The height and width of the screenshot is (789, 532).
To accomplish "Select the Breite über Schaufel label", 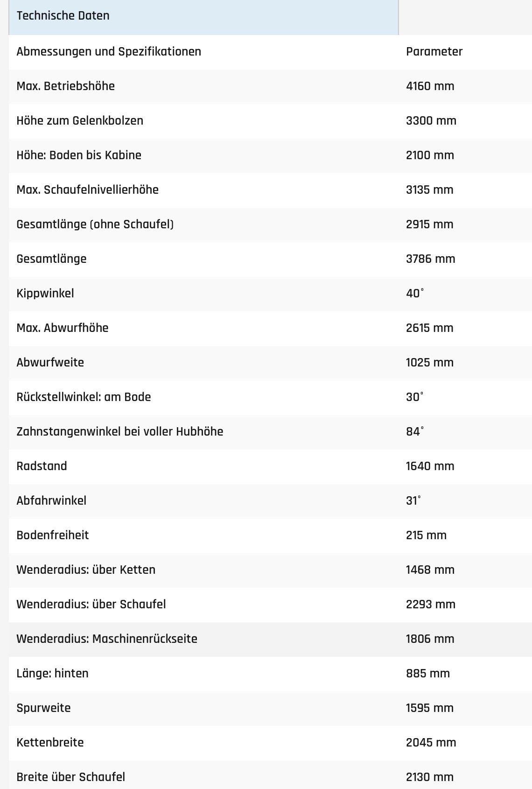I will tap(70, 777).
